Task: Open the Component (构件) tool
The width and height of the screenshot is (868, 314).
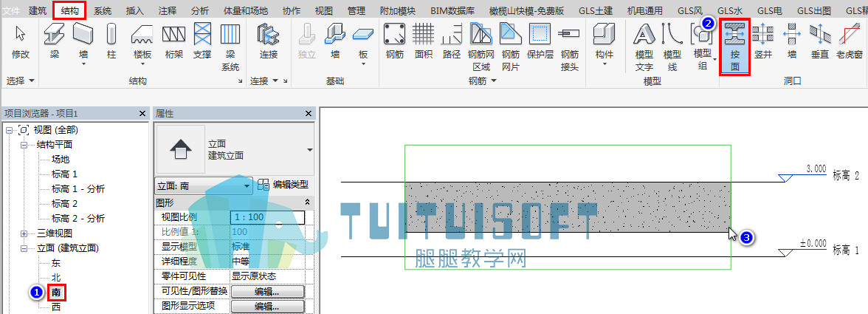Action: pos(604,44)
